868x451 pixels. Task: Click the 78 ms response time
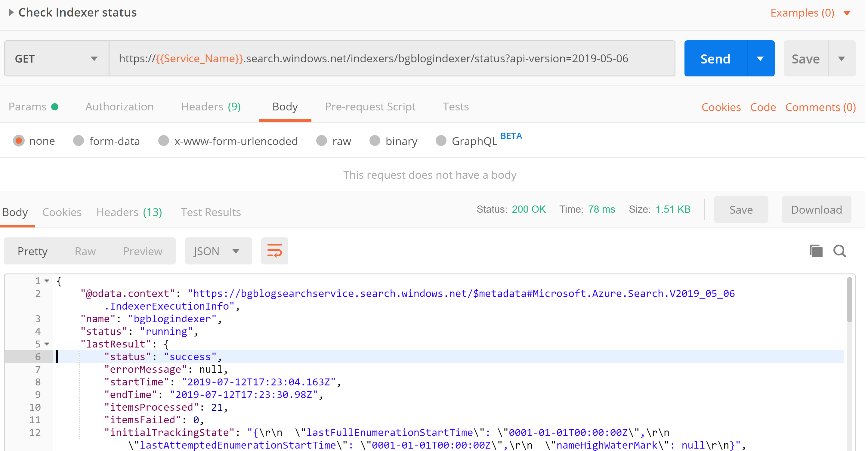pos(601,209)
